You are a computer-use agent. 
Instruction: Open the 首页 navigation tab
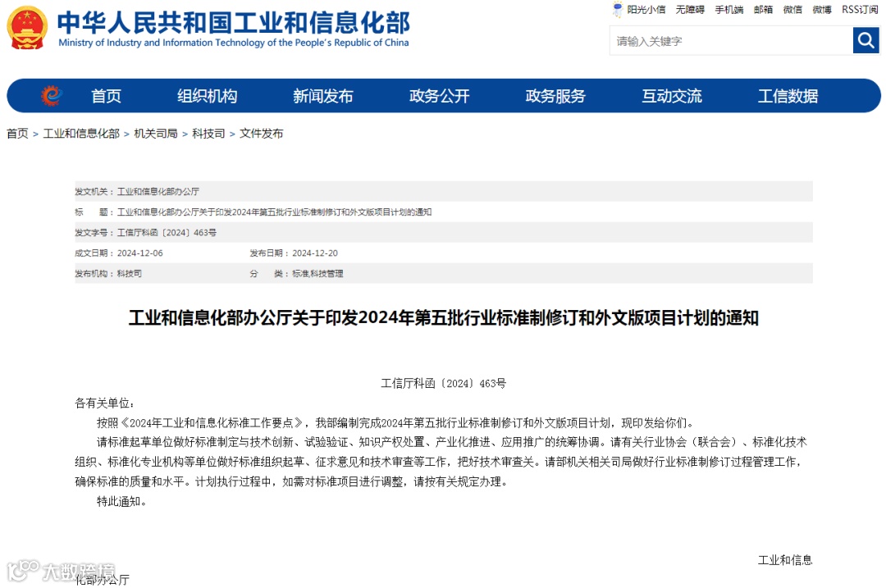point(106,96)
